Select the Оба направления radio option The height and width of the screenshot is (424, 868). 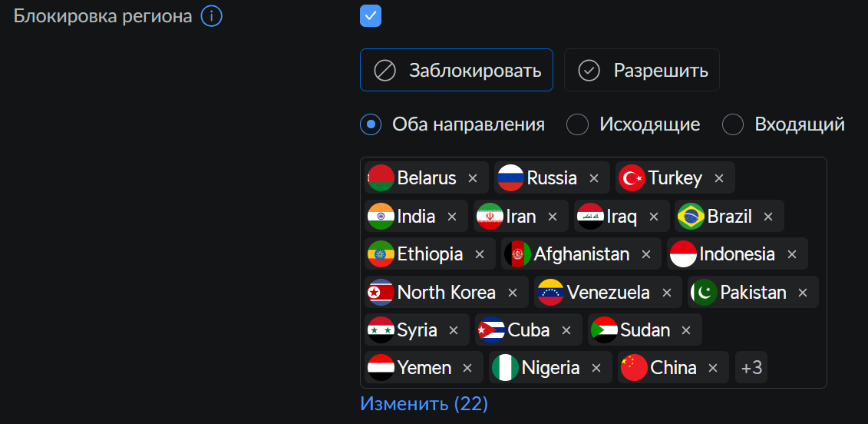pyautogui.click(x=371, y=124)
